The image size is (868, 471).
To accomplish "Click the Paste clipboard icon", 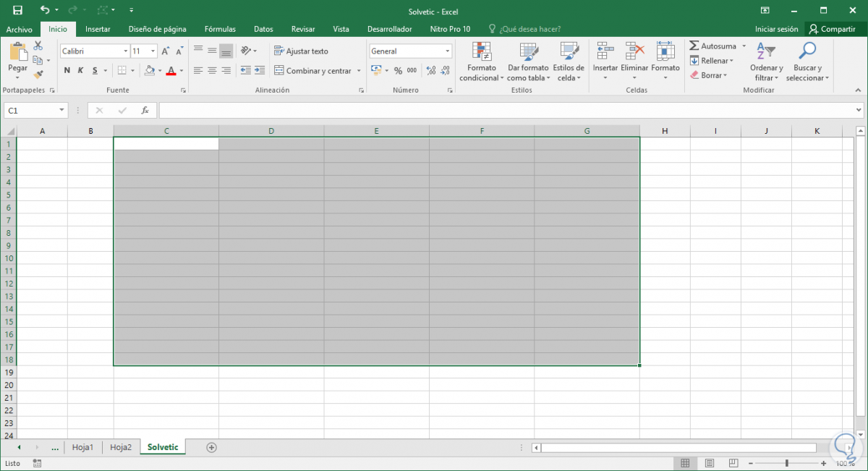I will pos(18,51).
